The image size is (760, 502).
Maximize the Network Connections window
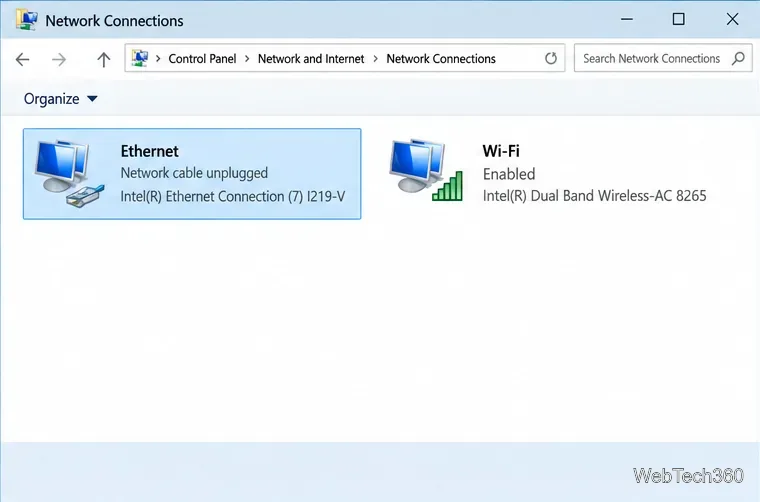click(679, 19)
